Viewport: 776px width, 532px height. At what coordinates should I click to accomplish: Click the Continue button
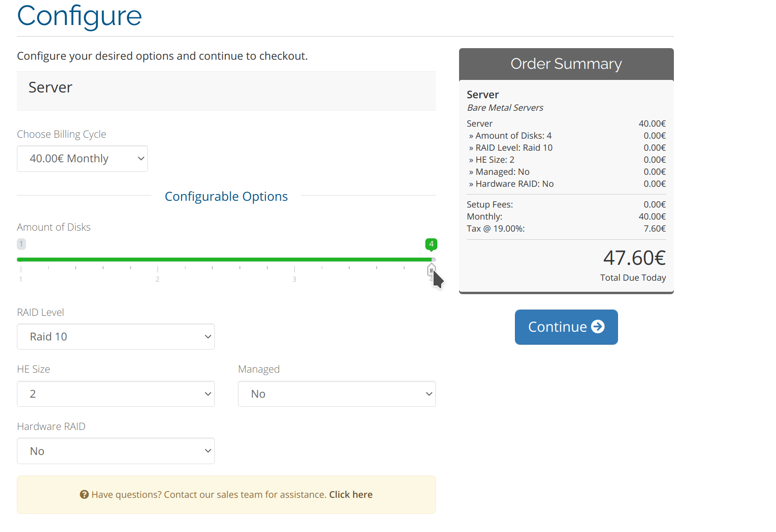[x=566, y=327]
